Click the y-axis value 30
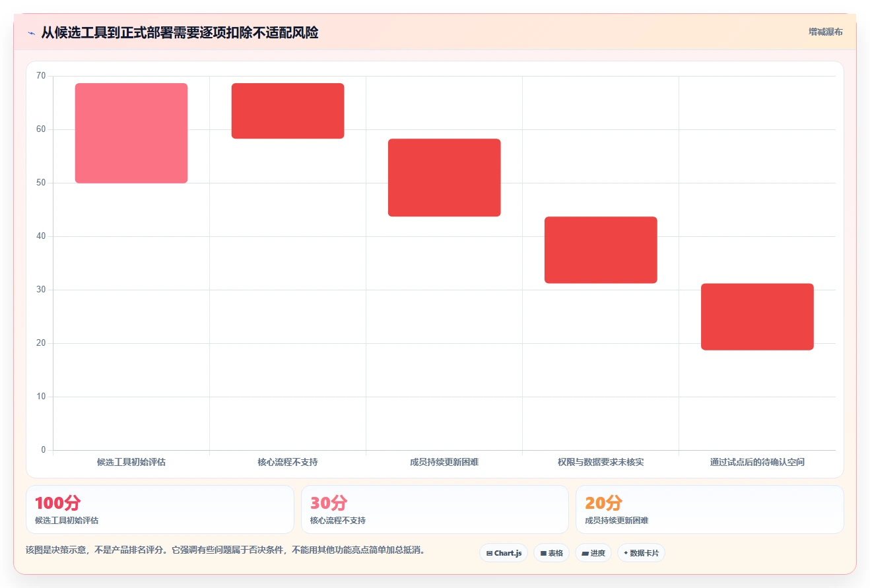The width and height of the screenshot is (870, 588). pyautogui.click(x=41, y=290)
